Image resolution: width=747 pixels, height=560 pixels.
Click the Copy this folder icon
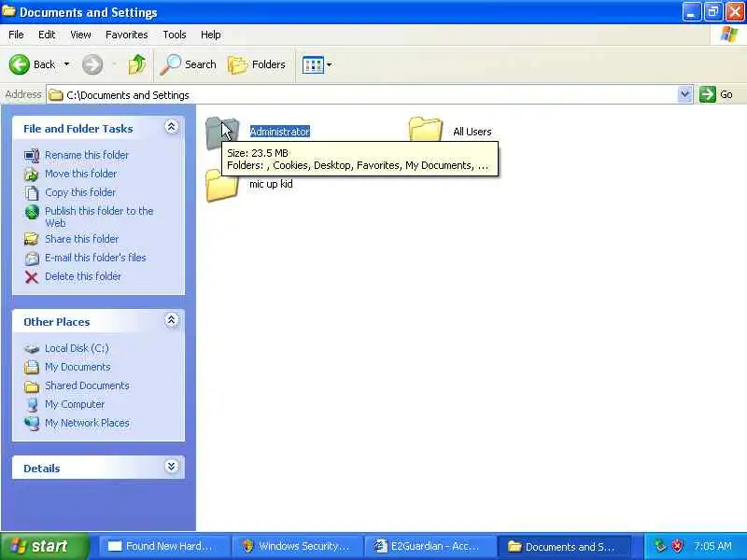pos(32,193)
